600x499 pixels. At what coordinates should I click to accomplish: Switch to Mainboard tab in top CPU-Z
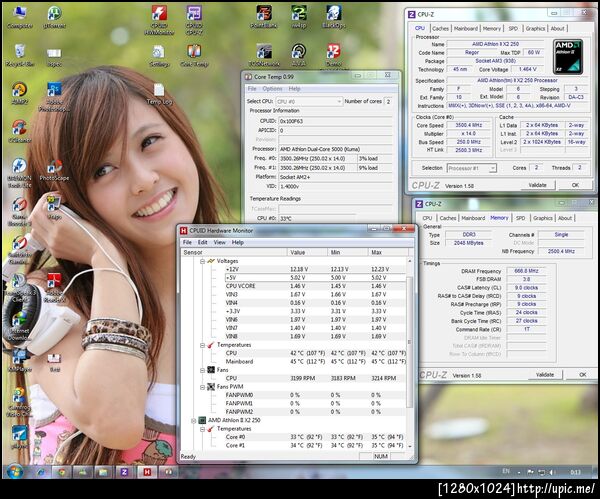click(466, 28)
